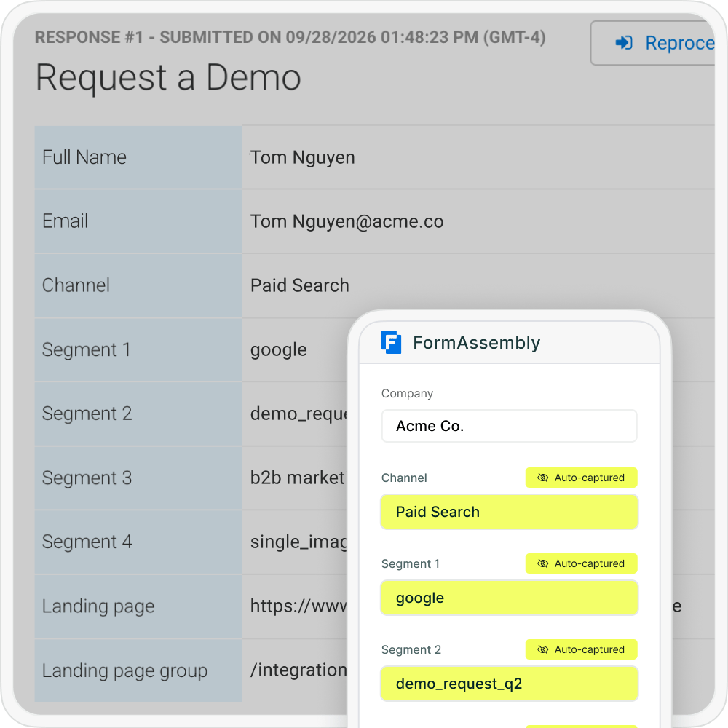The height and width of the screenshot is (728, 728).
Task: Click the demo_reque value in response table
Action: pos(298,414)
